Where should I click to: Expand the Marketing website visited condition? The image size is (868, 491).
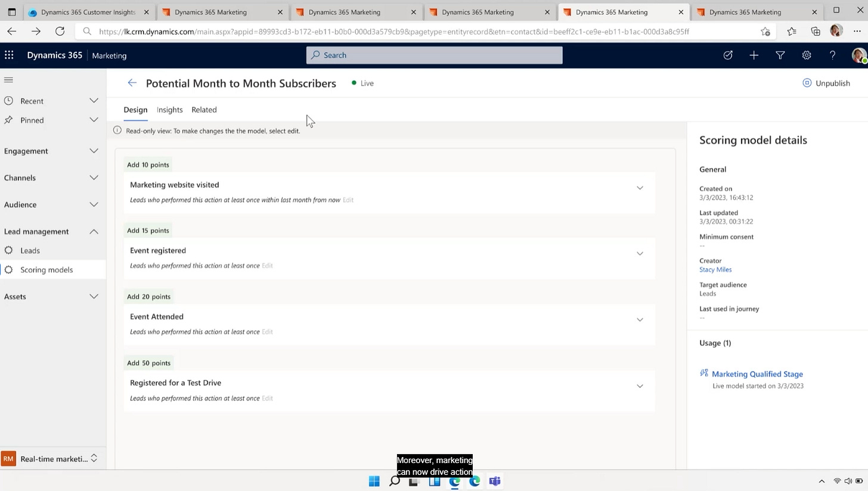640,188
